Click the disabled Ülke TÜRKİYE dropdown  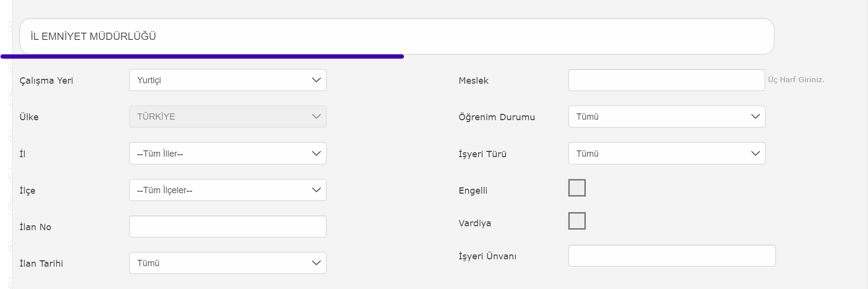[228, 117]
